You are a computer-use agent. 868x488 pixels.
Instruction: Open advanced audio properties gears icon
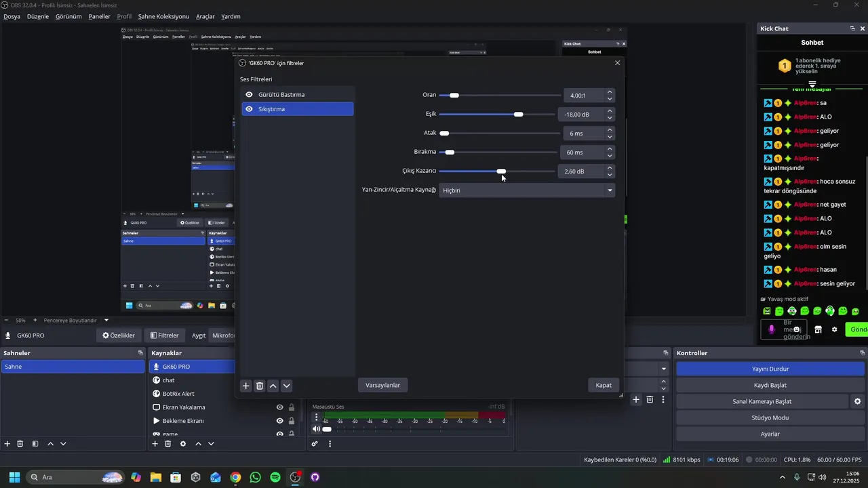click(315, 444)
